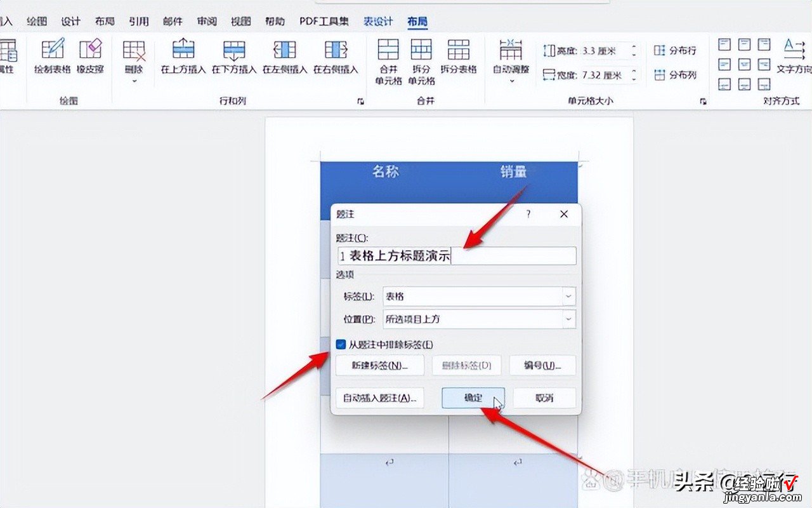Open the 删除 delete table menu
The width and height of the screenshot is (812, 508).
click(x=134, y=60)
